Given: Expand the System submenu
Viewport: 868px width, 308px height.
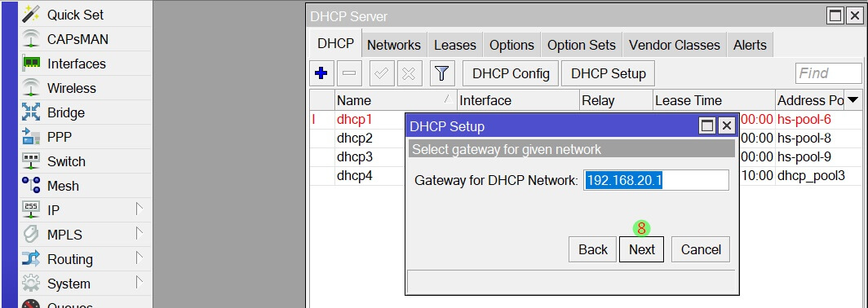Looking at the screenshot, I should coord(139,283).
